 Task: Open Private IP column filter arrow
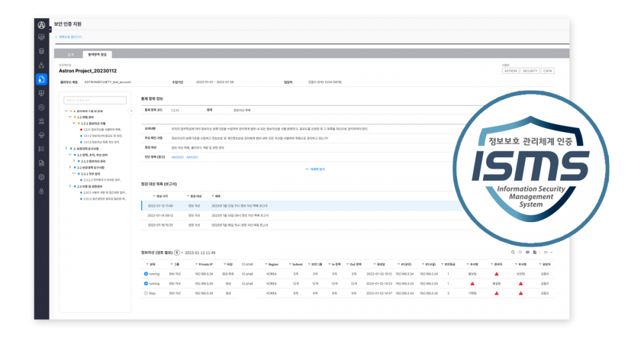196,264
